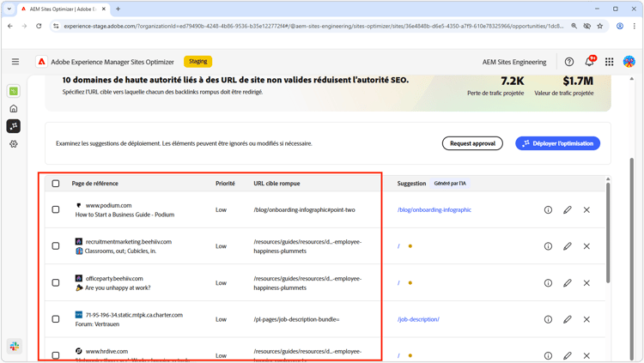644x363 pixels.
Task: Open the browser zoom magnifier icon
Action: (574, 26)
